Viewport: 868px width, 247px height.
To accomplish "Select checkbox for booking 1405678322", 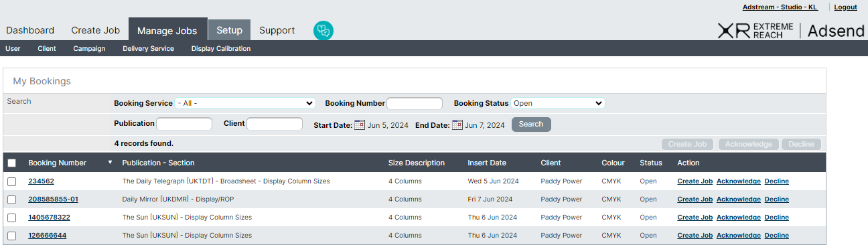I will [x=11, y=218].
